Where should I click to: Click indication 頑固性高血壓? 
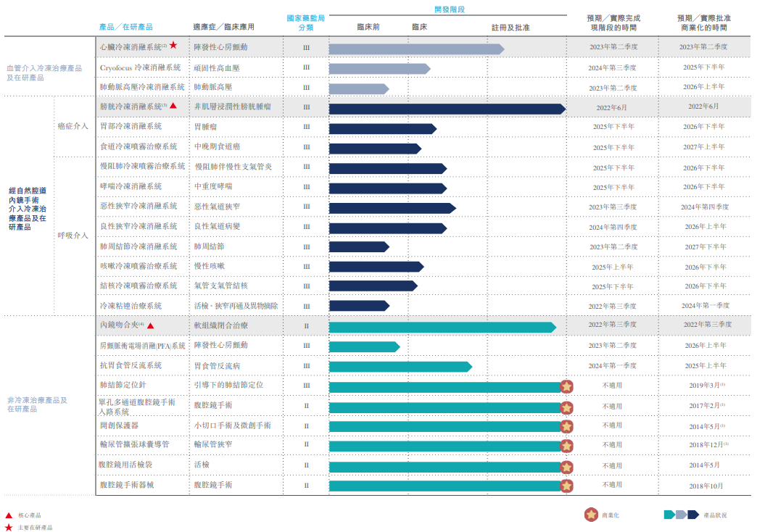click(217, 68)
